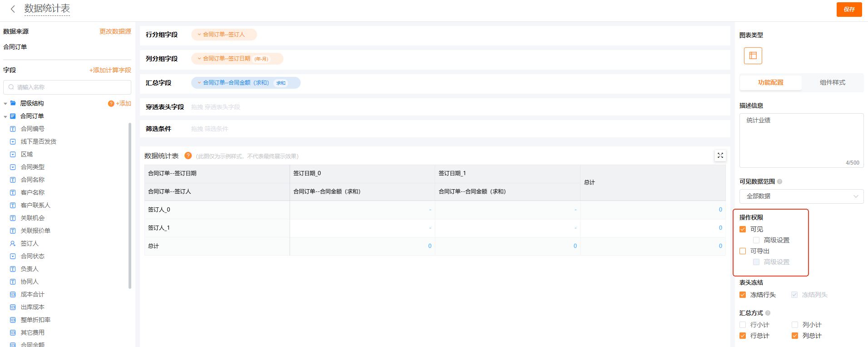Enable the 行小计 checkbox
This screenshot has height=347, width=868.
point(743,325)
